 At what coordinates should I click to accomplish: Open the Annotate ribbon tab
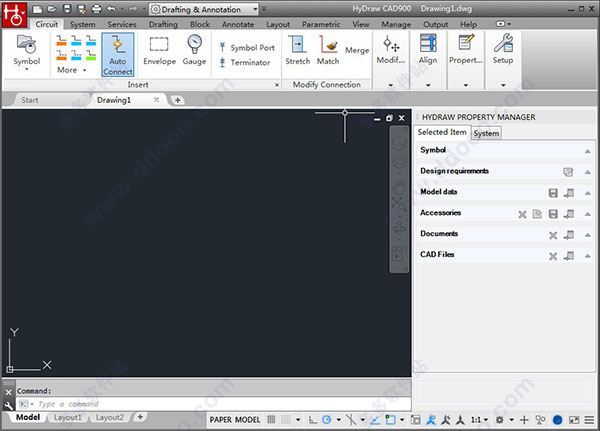click(x=238, y=24)
